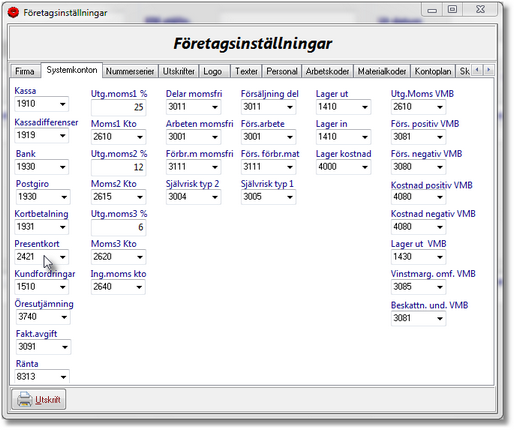
Task: Expand the Beskattn. und. VMB dropdown
Action: 440,318
